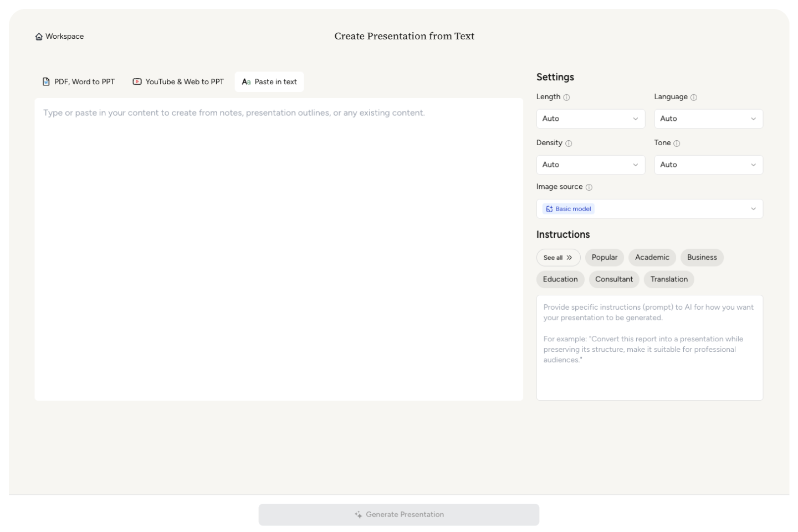Select the Translation instruction chip
798x532 pixels.
tap(669, 279)
